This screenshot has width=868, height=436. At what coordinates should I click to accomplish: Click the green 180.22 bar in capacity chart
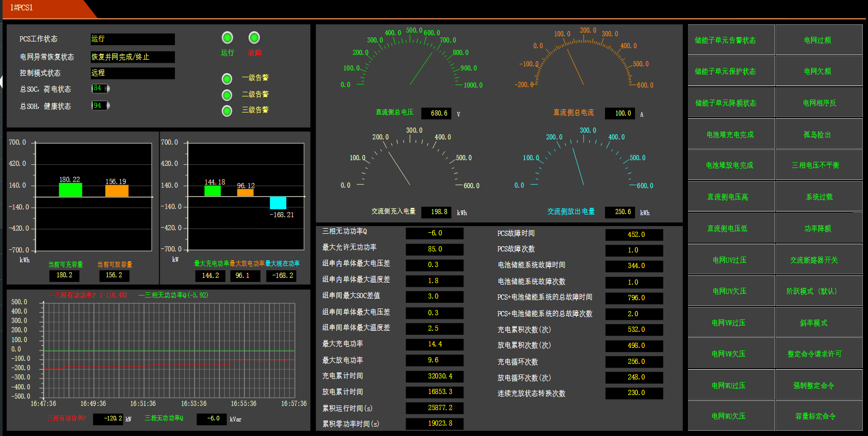(x=71, y=190)
